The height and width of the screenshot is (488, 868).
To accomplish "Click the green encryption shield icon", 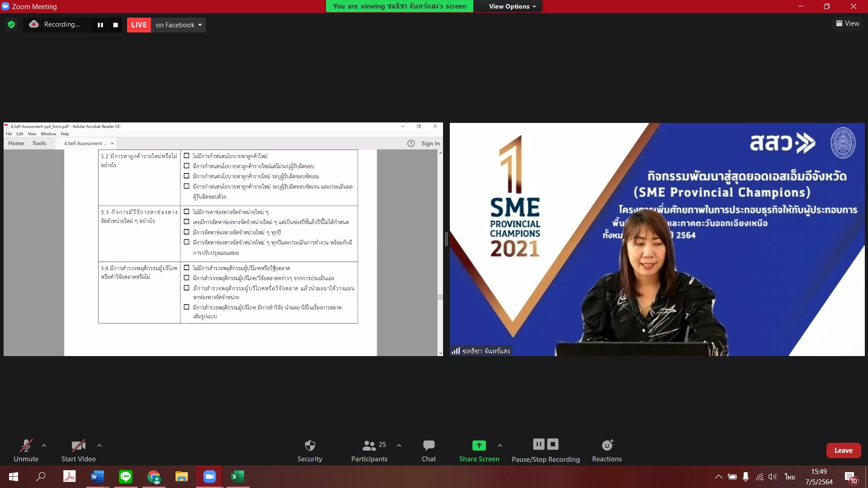I will pos(11,25).
